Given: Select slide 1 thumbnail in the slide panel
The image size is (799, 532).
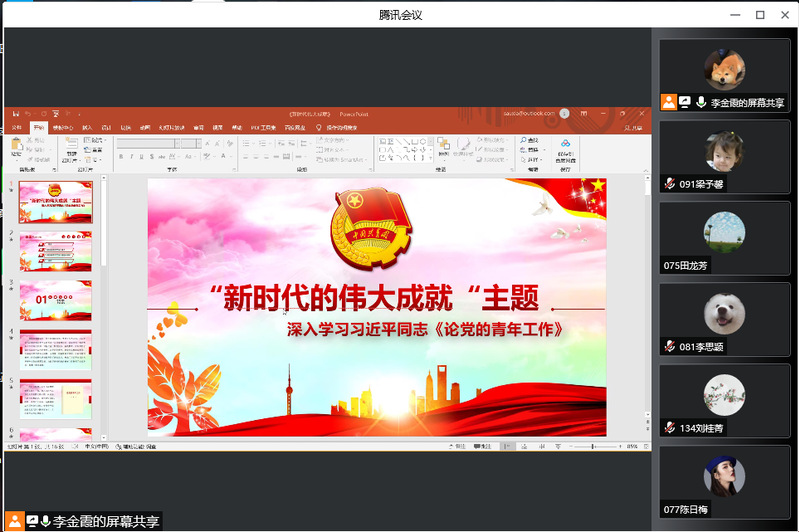Looking at the screenshot, I should [56, 202].
